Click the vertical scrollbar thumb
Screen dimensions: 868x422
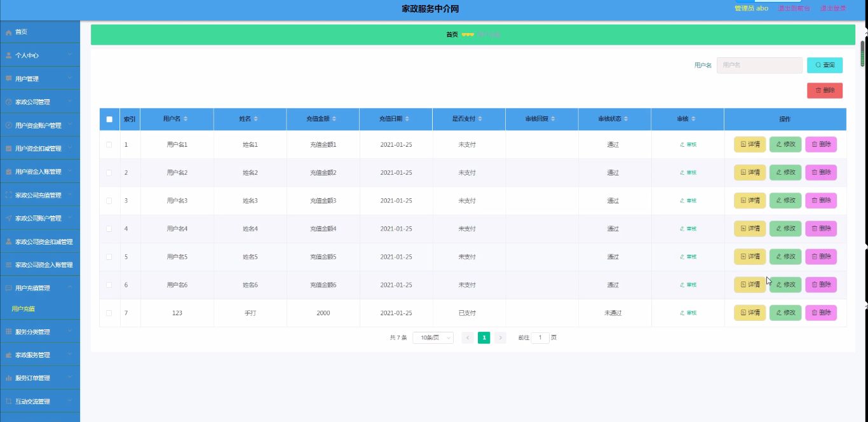pos(862,53)
